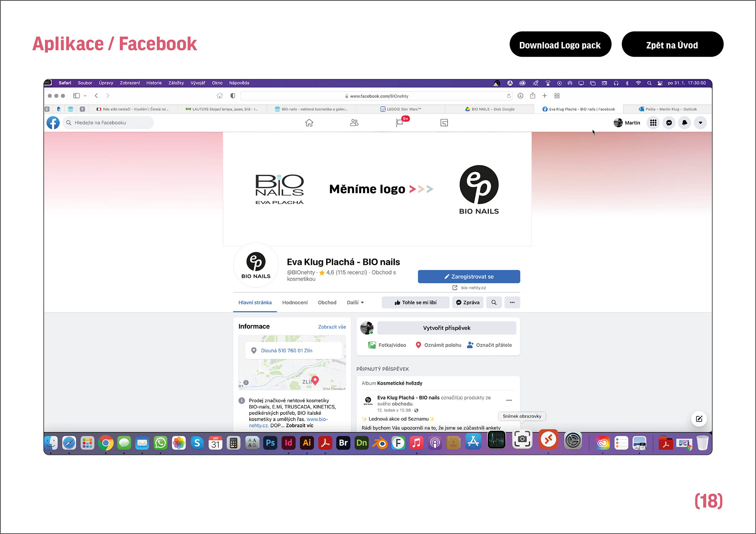Click Zobrazit víc in the page description
The height and width of the screenshot is (534, 756).
[x=300, y=425]
